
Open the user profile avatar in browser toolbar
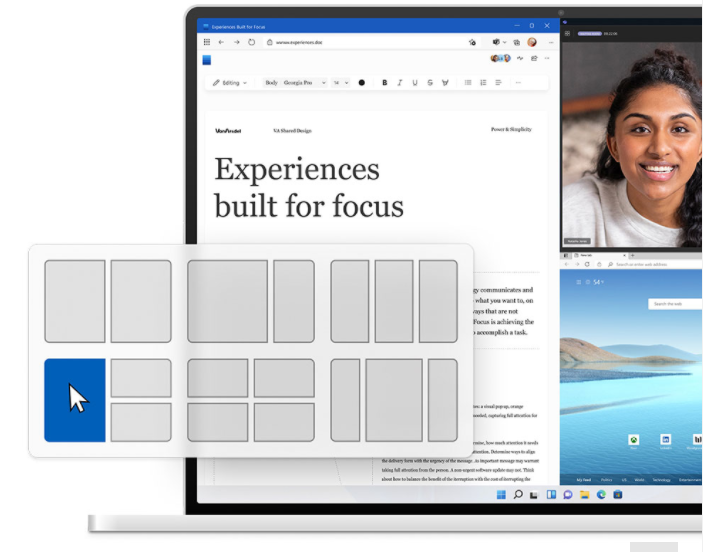pos(532,42)
